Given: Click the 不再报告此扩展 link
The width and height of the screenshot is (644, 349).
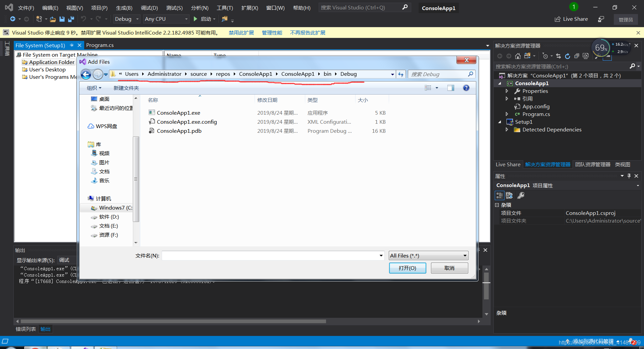Looking at the screenshot, I should 308,33.
